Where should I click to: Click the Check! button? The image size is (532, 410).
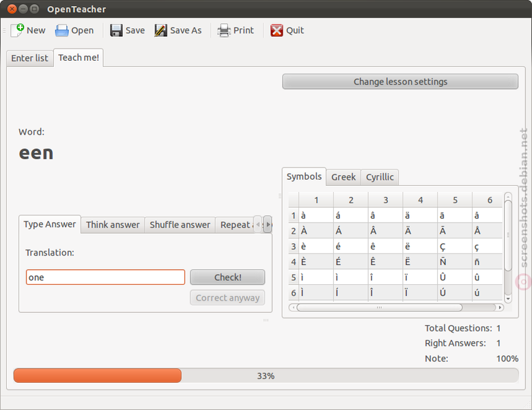pos(227,277)
